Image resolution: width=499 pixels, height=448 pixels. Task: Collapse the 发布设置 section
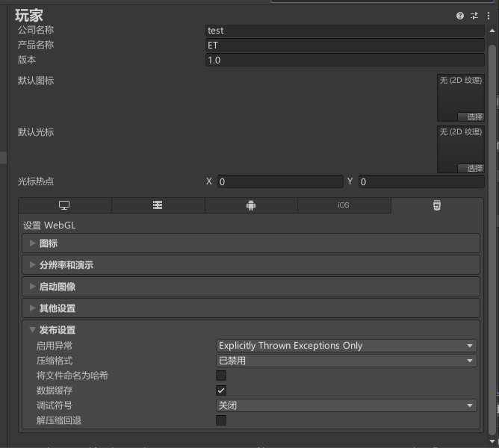click(251, 330)
